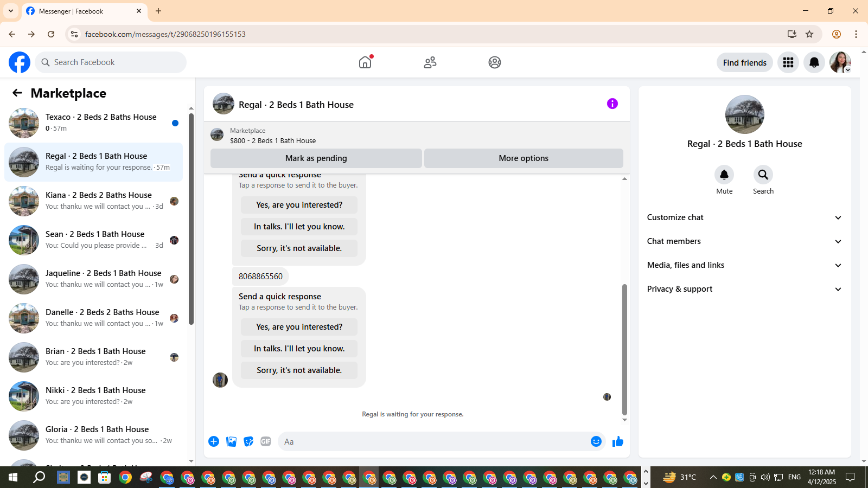Click the Mark as pending button
868x488 pixels.
pos(316,158)
